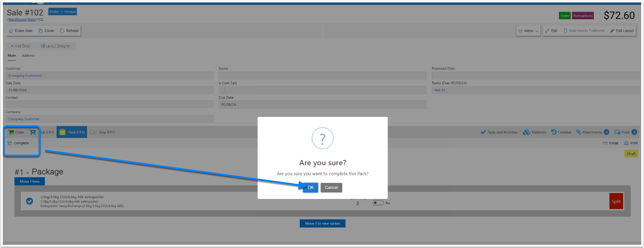Cancel the pack completion dialog
The height and width of the screenshot is (248, 644).
click(331, 188)
